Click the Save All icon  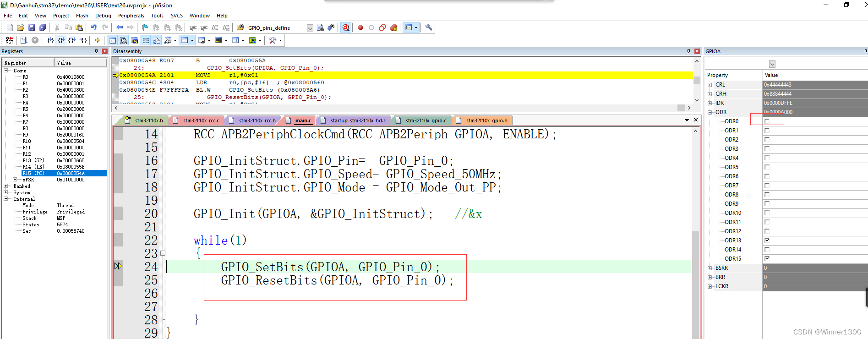[43, 27]
